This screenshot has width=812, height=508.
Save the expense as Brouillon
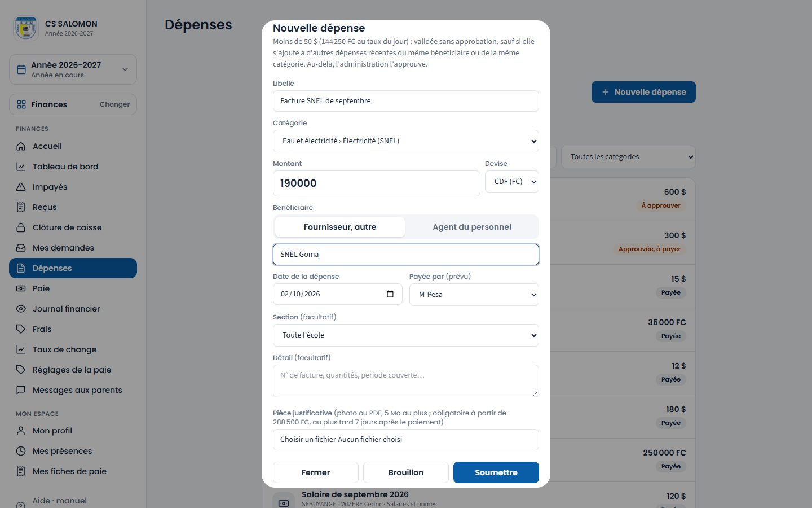click(406, 472)
